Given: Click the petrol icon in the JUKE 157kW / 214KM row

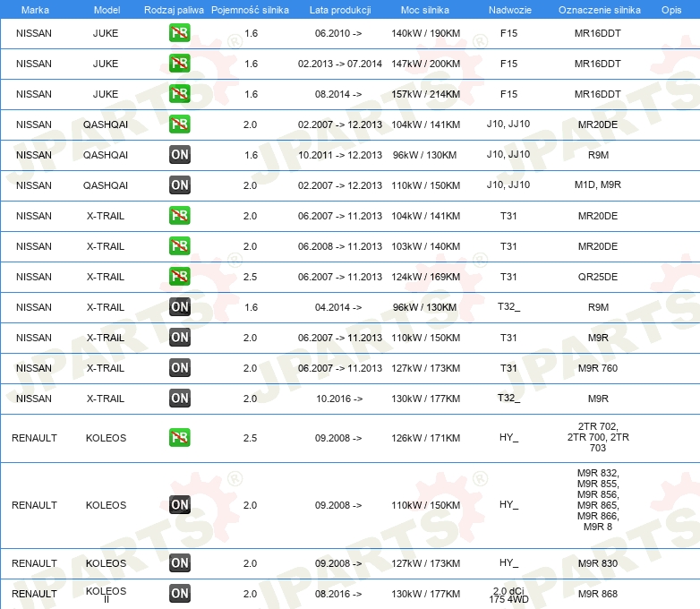Looking at the screenshot, I should tap(179, 94).
